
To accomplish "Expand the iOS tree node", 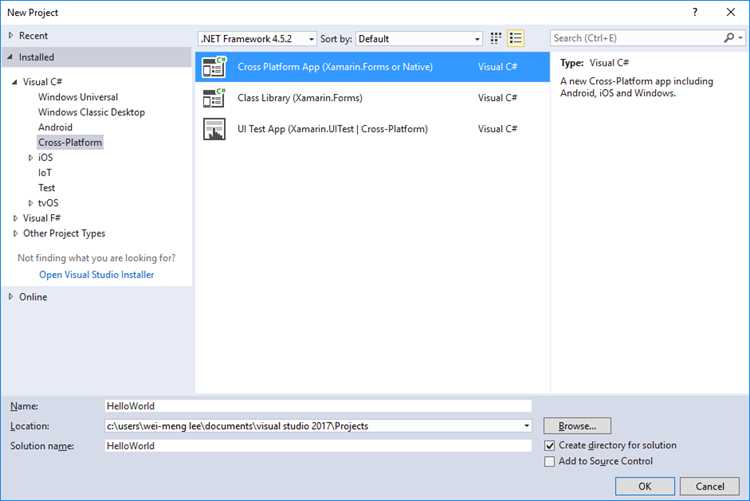I will (30, 157).
